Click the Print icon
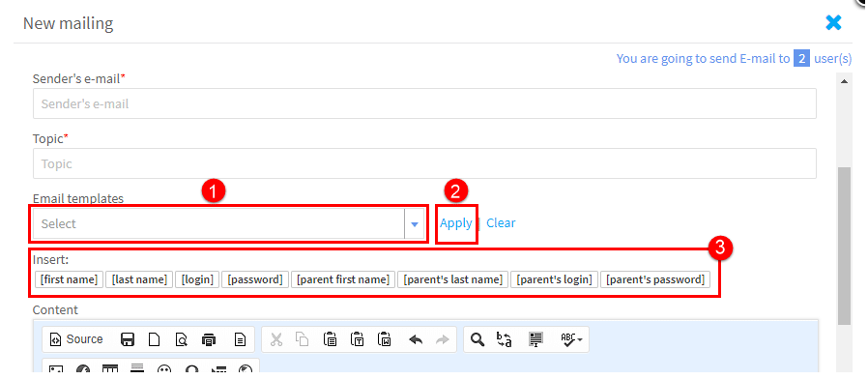 click(x=209, y=339)
